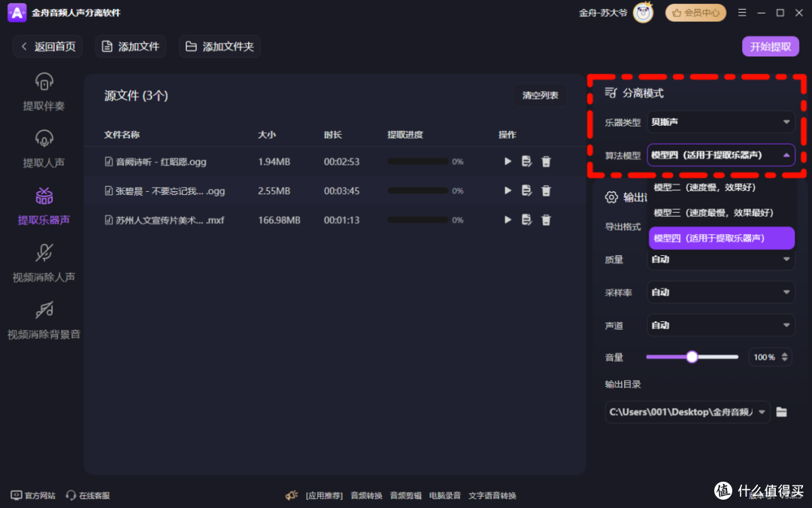Open 会员中心 membership button
812x508 pixels.
coord(695,13)
